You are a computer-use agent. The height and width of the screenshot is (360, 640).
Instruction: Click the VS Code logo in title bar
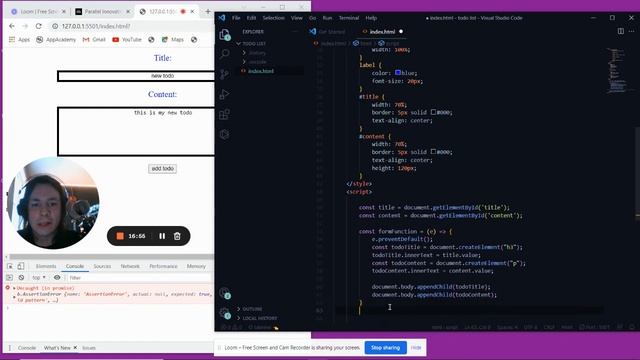222,18
